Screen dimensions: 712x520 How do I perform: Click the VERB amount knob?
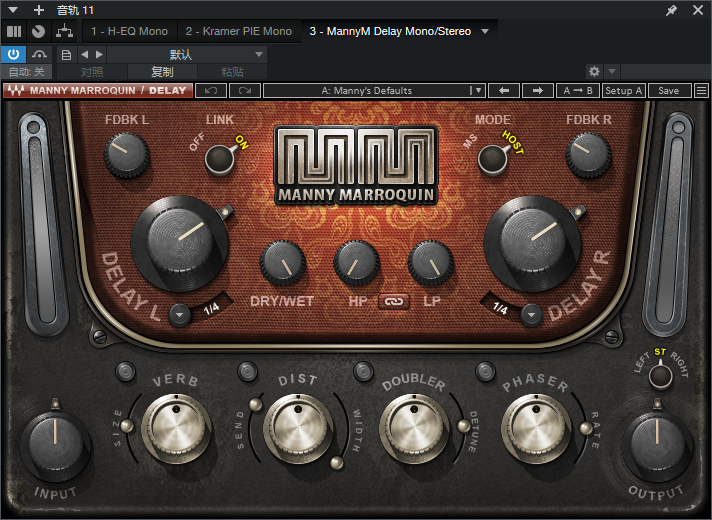point(176,428)
